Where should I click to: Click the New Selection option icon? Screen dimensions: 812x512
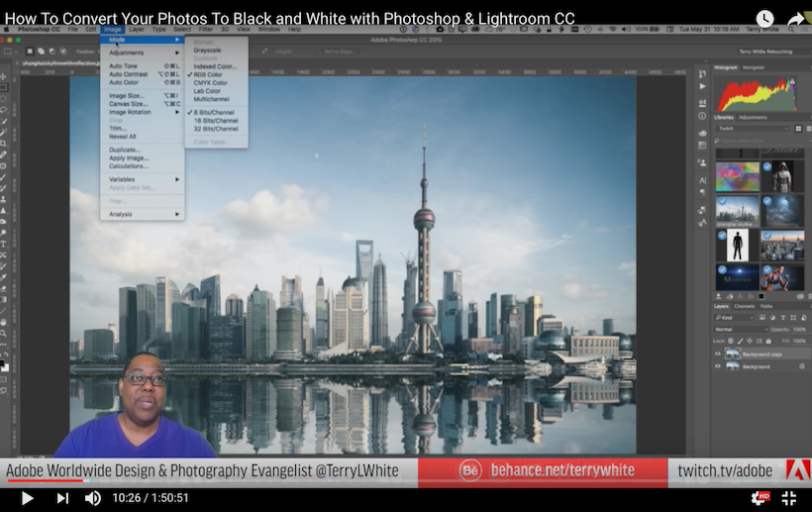coord(30,51)
